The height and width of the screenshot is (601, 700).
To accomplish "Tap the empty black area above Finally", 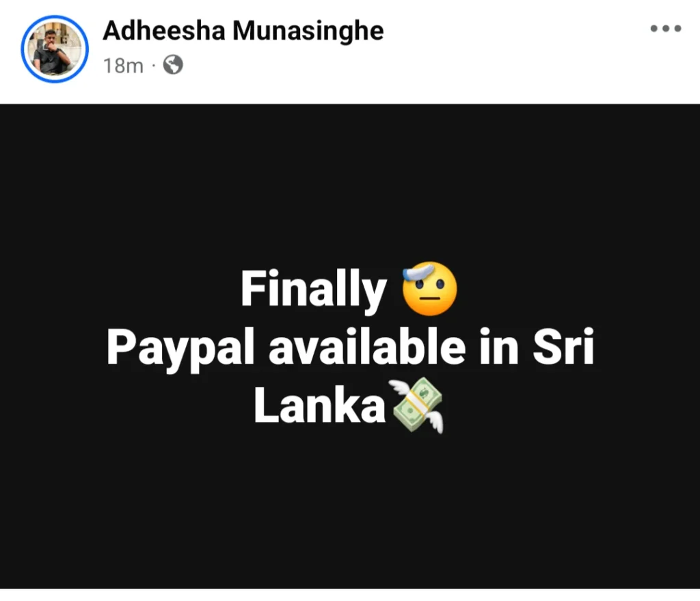I will (350, 183).
